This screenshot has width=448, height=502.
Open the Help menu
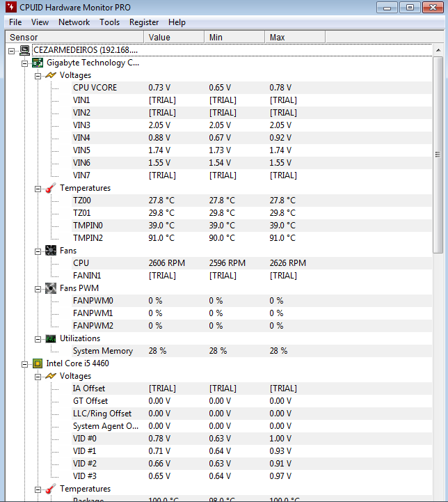pos(177,22)
